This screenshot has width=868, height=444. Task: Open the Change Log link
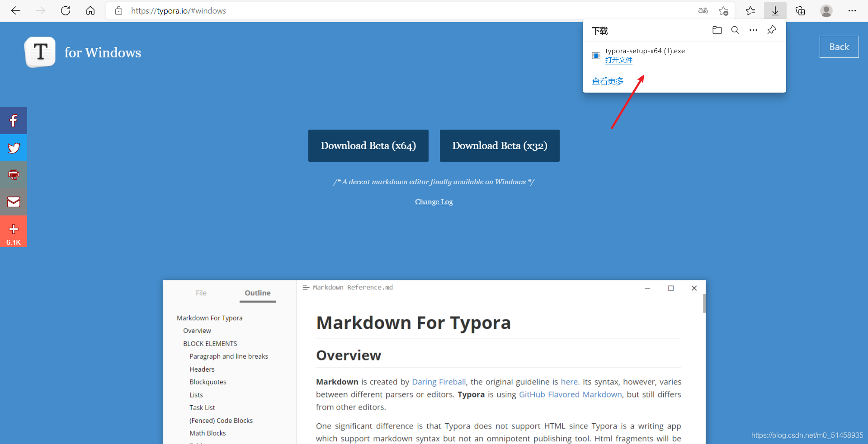click(x=434, y=201)
